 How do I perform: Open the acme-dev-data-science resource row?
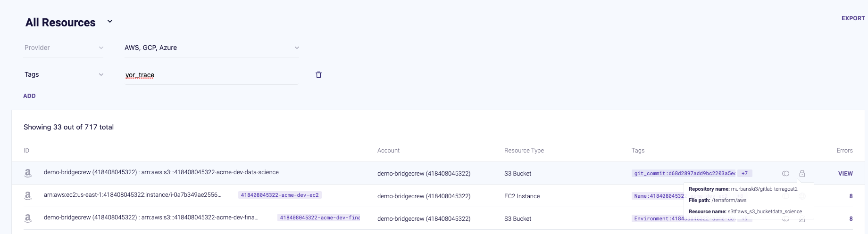(161, 172)
